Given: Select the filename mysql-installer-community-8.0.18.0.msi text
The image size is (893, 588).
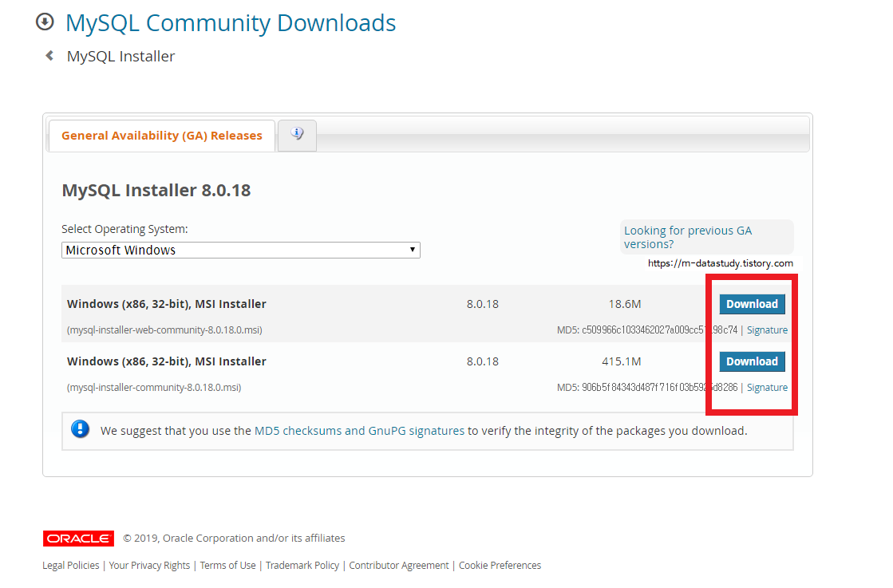Looking at the screenshot, I should [154, 388].
